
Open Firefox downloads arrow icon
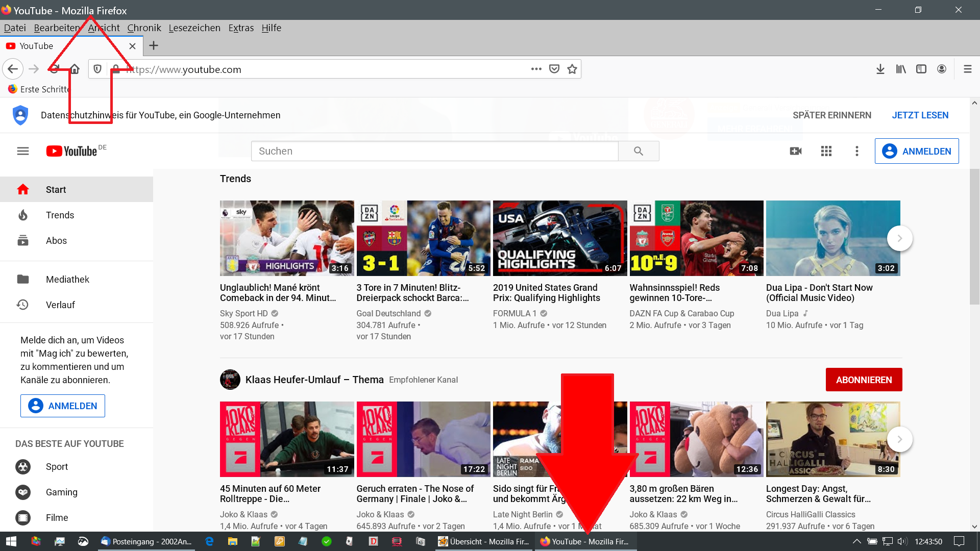880,69
